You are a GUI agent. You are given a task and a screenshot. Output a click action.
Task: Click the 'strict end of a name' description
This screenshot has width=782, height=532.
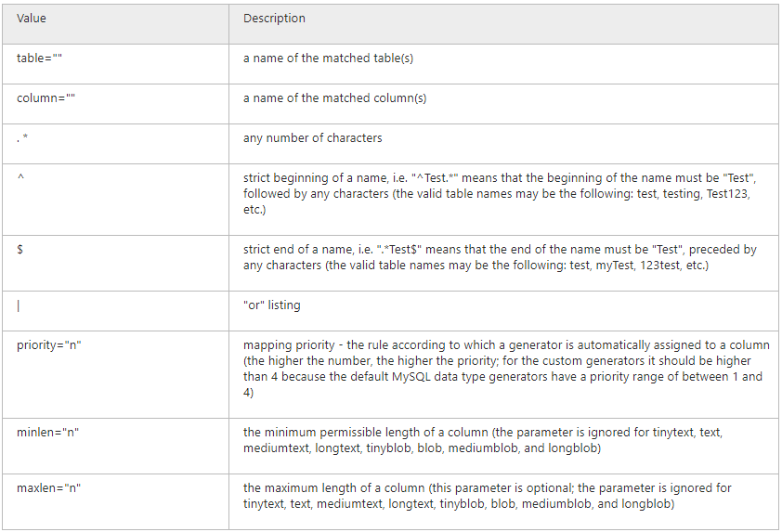click(500, 257)
